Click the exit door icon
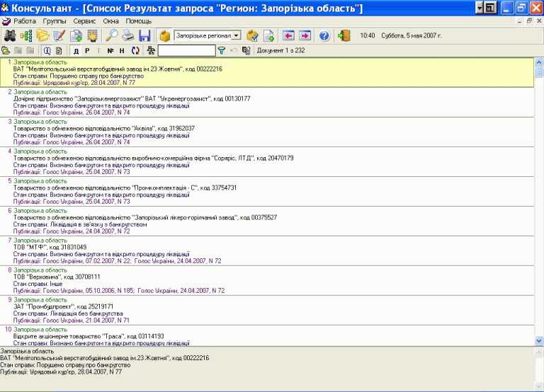Screen dimensions: 544x392 [x=344, y=35]
